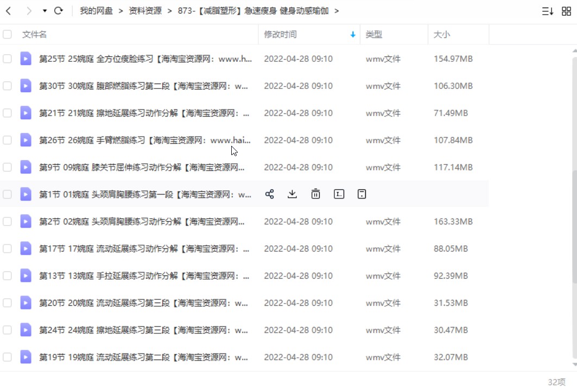This screenshot has width=577, height=392.
Task: Click video icon of 第24节 file
Action: (26, 330)
